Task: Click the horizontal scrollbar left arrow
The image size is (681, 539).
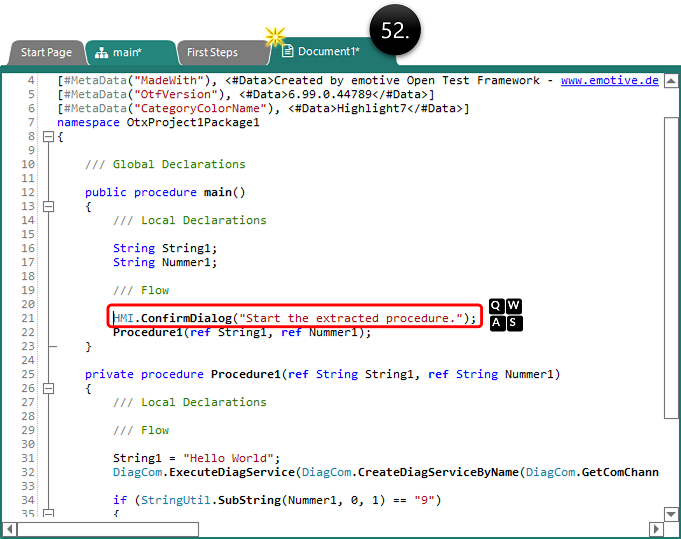Action: [9, 528]
